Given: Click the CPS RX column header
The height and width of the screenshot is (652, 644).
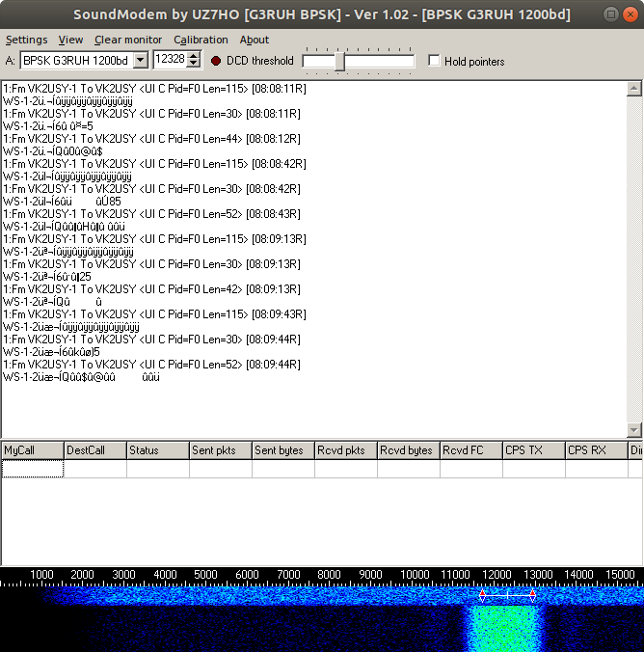Looking at the screenshot, I should (x=598, y=450).
